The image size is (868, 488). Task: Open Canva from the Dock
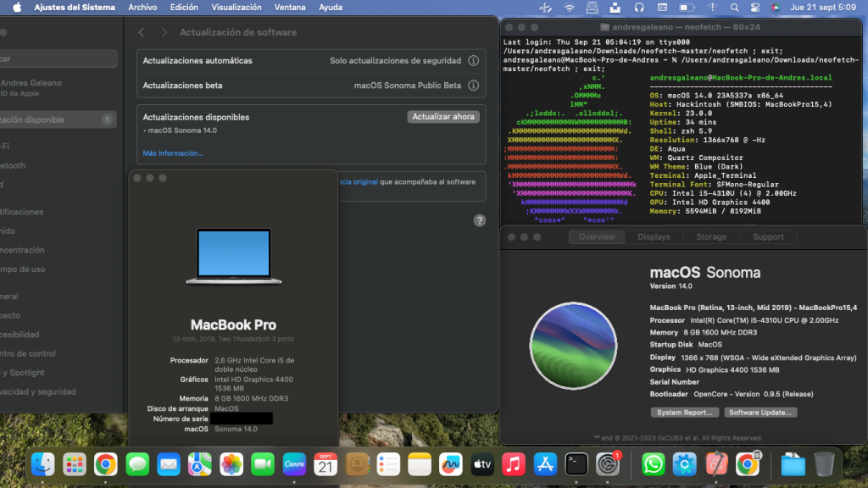click(x=294, y=463)
